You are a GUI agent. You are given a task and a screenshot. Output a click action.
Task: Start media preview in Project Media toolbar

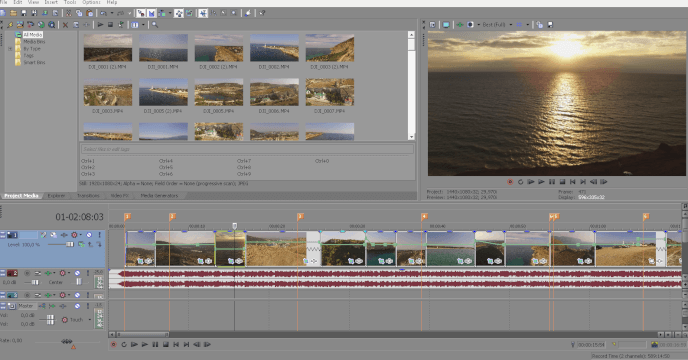click(x=100, y=25)
